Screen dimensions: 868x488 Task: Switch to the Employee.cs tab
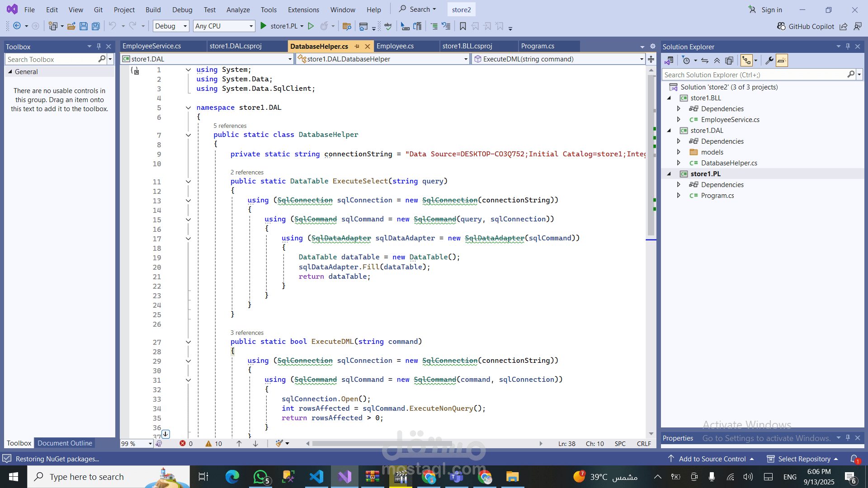point(395,46)
